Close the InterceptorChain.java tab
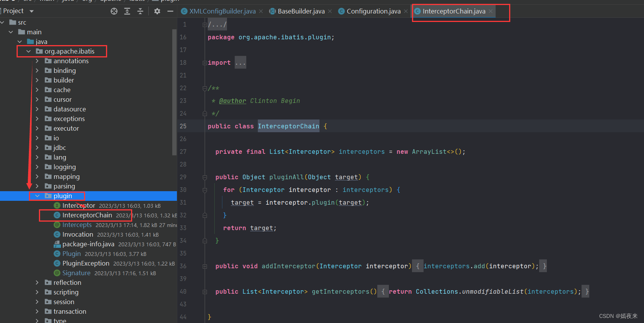Image resolution: width=644 pixels, height=323 pixels. tap(491, 11)
